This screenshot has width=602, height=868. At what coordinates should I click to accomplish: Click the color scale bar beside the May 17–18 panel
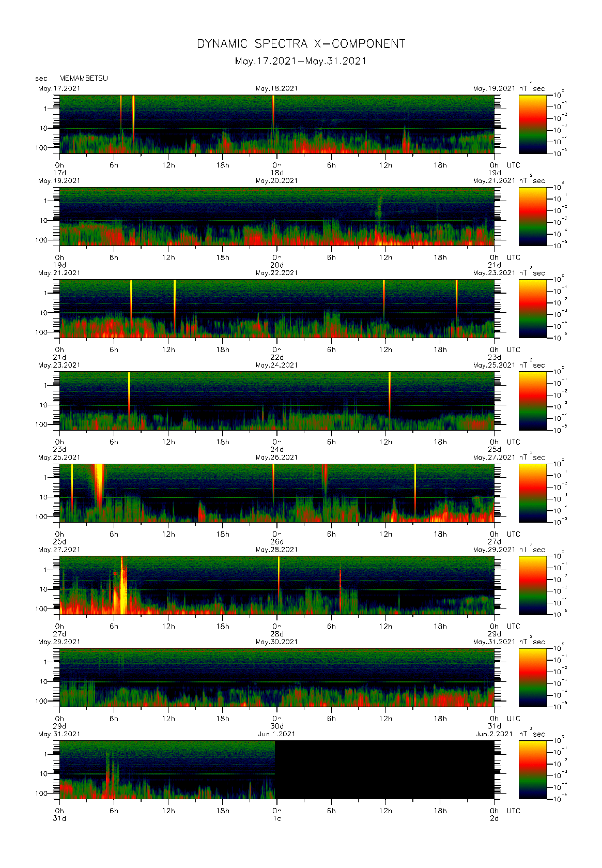pos(533,124)
